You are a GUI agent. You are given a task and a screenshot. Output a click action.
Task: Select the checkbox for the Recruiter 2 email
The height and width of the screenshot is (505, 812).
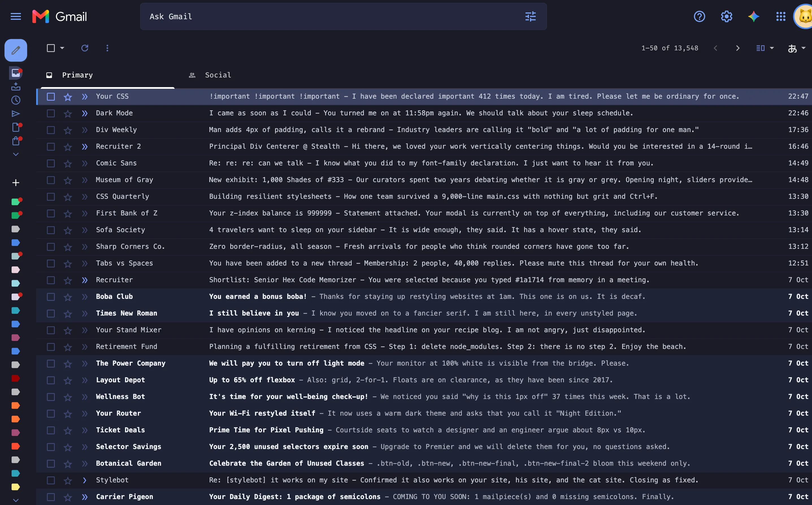tap(51, 147)
